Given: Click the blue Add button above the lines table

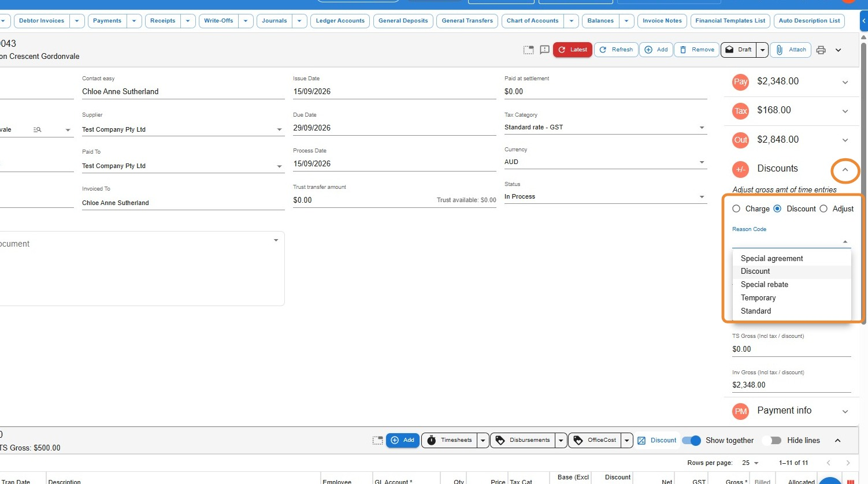Looking at the screenshot, I should click(402, 440).
